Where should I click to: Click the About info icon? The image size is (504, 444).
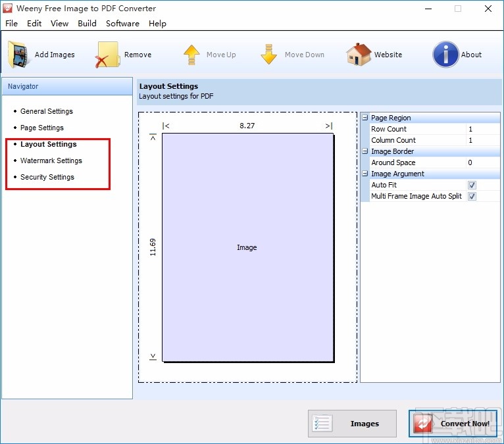click(445, 55)
